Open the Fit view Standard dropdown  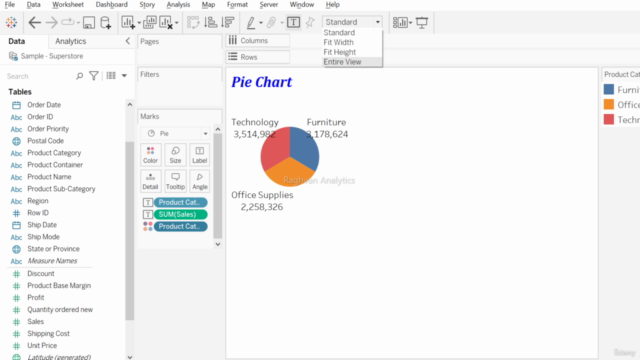[x=352, y=22]
